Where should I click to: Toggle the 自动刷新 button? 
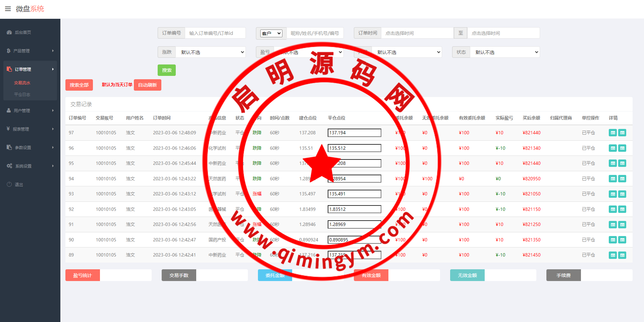(x=147, y=85)
